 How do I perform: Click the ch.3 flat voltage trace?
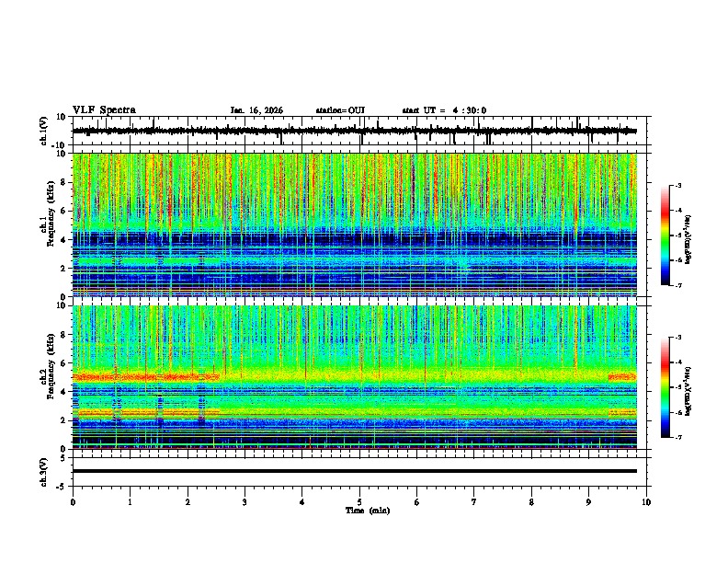tap(354, 471)
